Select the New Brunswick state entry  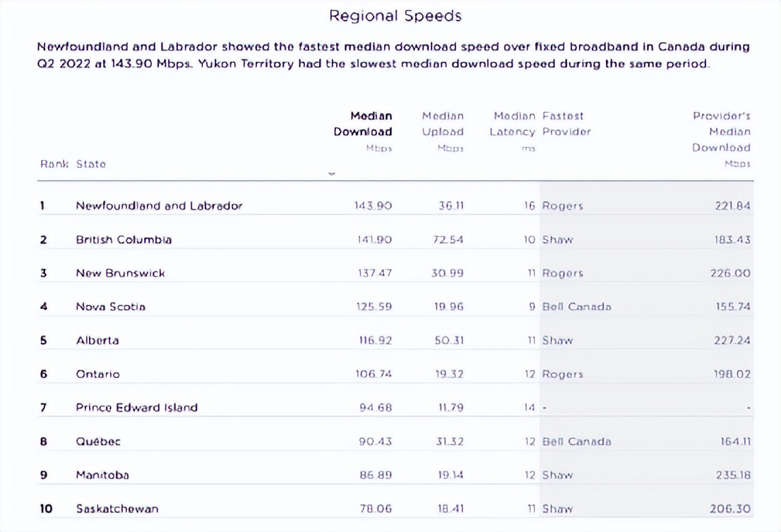coord(120,273)
